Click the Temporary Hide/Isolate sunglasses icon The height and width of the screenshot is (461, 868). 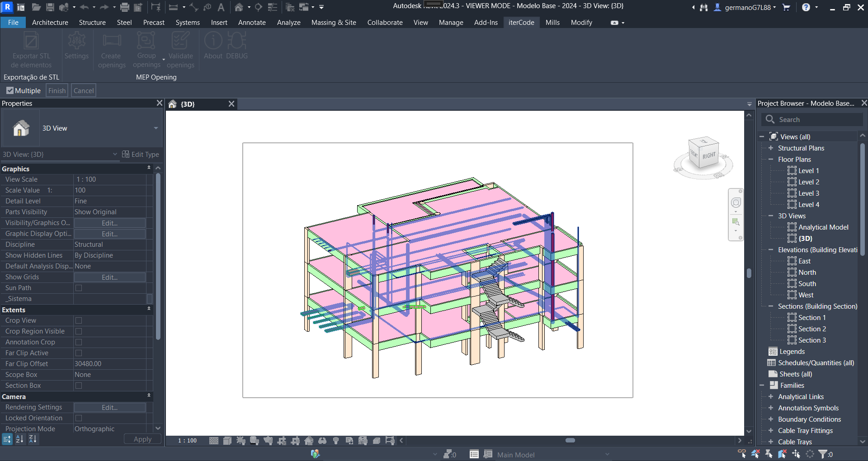coord(322,441)
